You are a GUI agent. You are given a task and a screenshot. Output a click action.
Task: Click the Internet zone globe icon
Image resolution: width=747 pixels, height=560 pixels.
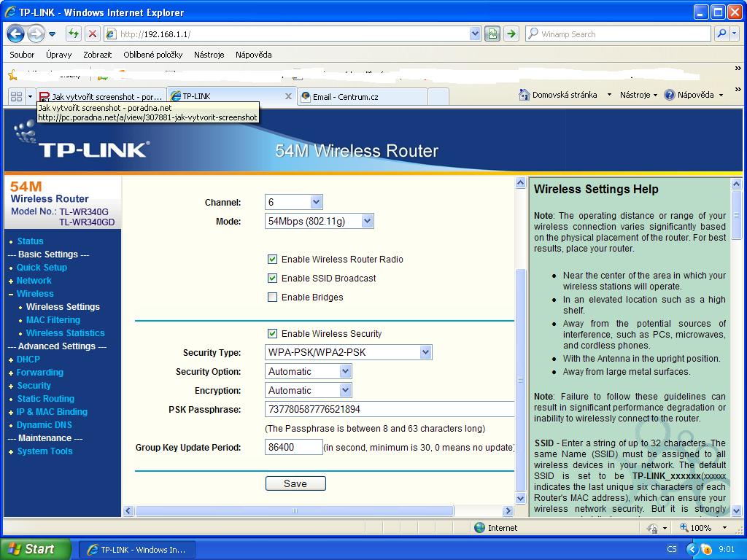tap(479, 528)
